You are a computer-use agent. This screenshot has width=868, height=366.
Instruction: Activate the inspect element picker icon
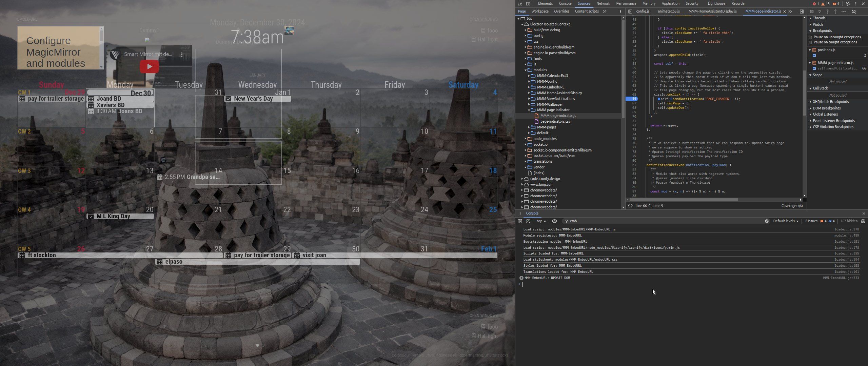520,4
